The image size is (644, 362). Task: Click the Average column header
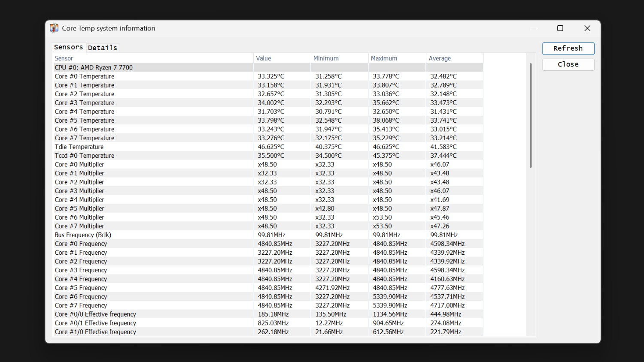[455, 58]
